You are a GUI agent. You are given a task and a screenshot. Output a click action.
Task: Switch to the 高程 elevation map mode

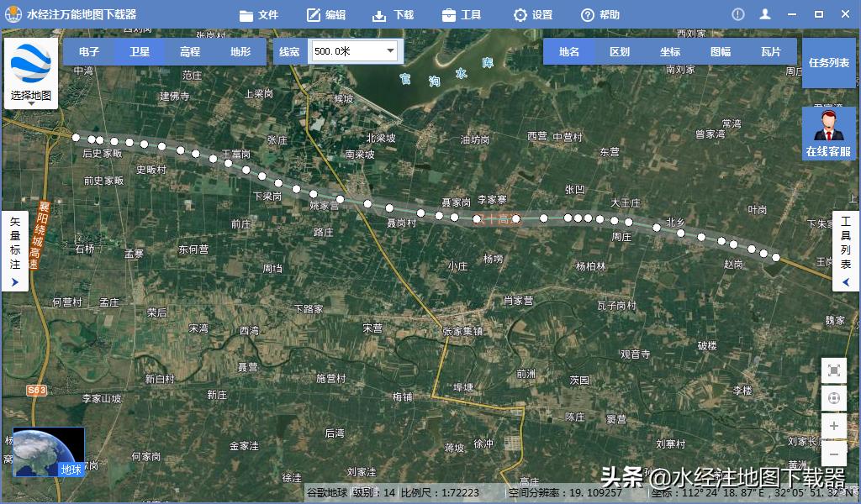point(189,51)
